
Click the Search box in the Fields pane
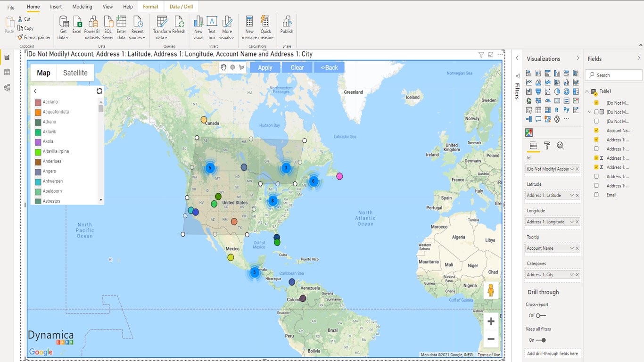[x=613, y=74]
